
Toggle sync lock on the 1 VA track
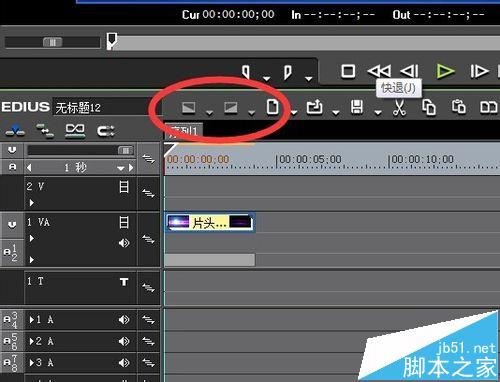tap(148, 239)
